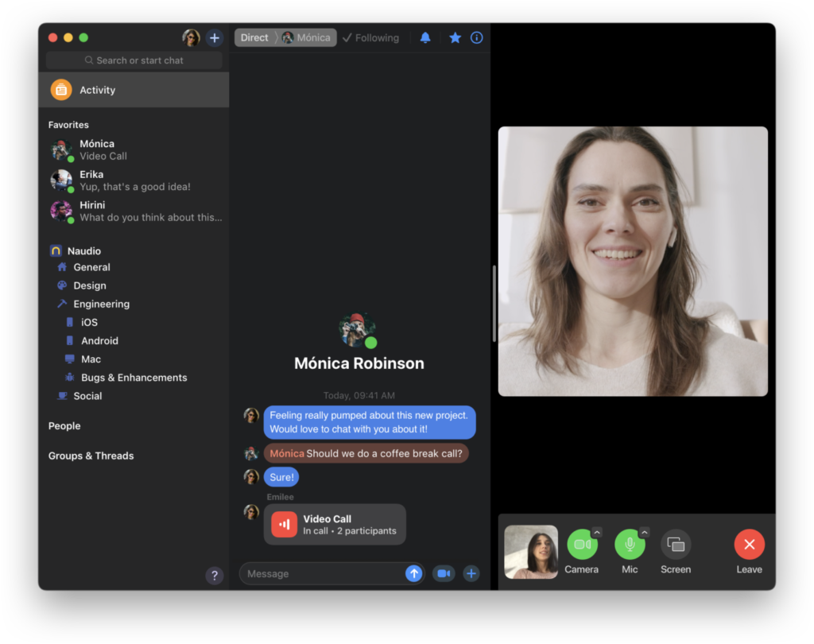Switch to the Direct breadcrumb tab

click(254, 37)
